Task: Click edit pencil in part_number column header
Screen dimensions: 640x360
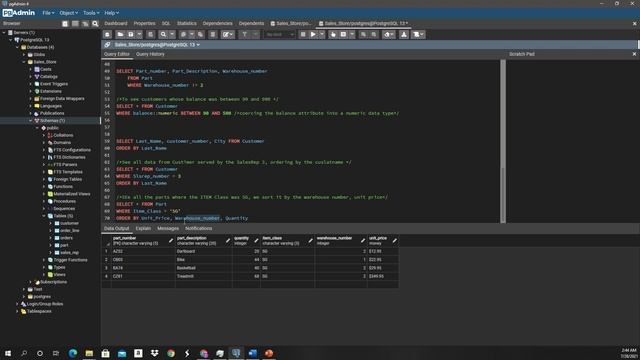Action: tap(171, 241)
